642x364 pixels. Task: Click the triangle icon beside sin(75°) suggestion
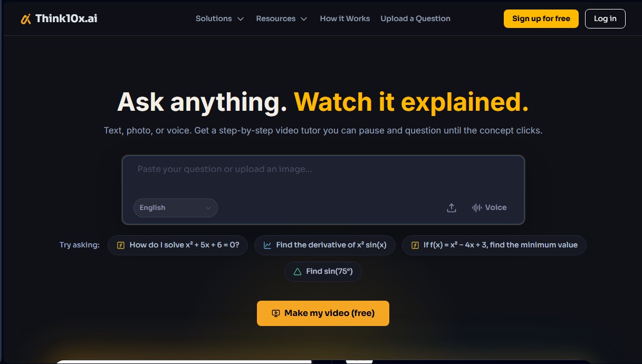(x=298, y=272)
